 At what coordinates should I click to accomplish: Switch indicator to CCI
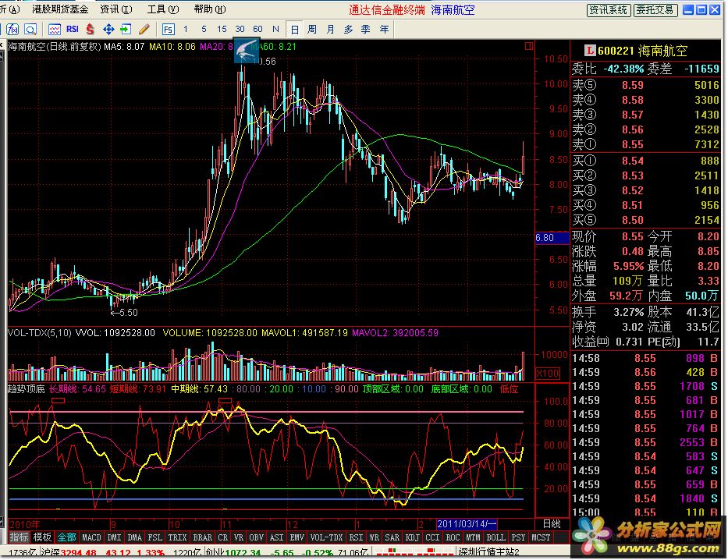point(432,537)
